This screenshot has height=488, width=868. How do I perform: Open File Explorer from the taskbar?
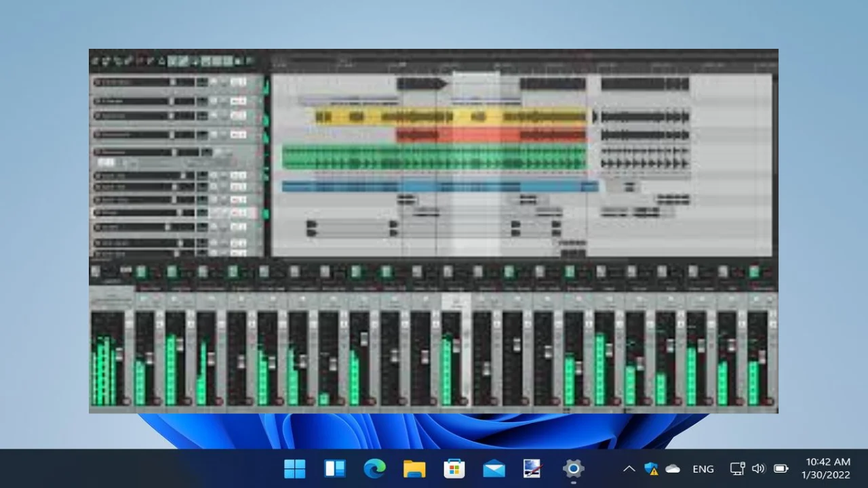(414, 468)
